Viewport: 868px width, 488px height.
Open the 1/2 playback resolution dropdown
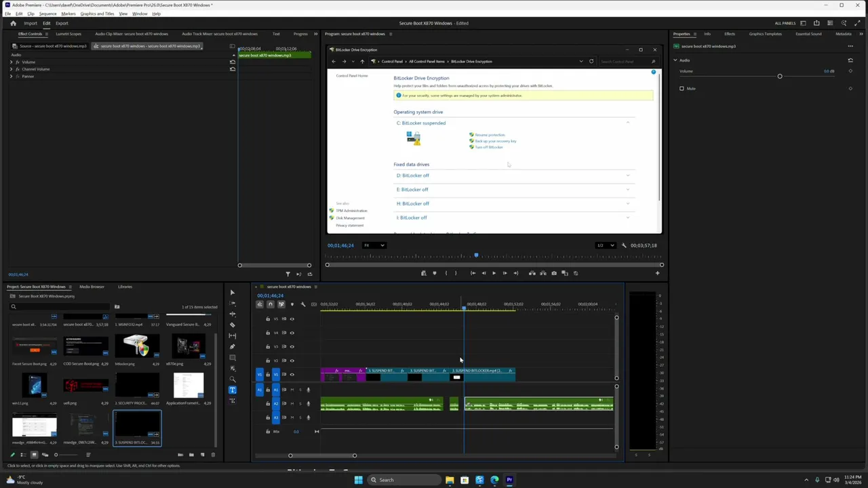[606, 245]
